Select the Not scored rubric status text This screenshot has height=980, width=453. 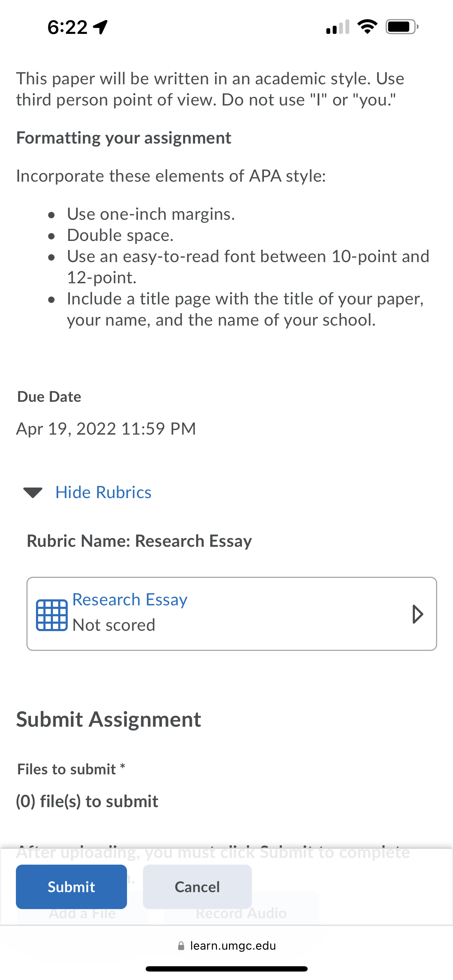tap(114, 625)
